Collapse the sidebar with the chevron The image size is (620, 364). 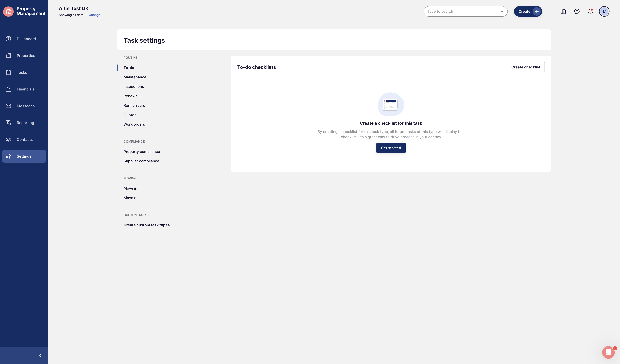pyautogui.click(x=40, y=355)
